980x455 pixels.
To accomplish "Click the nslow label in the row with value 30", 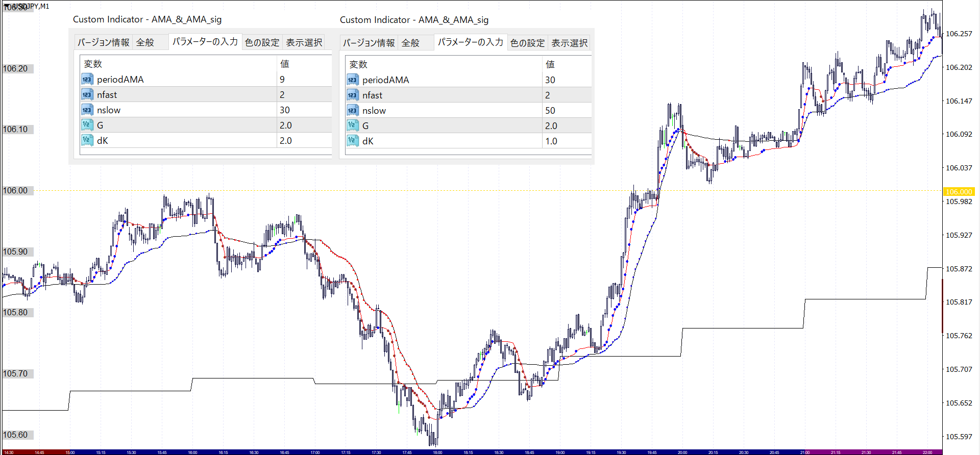I will tap(109, 110).
